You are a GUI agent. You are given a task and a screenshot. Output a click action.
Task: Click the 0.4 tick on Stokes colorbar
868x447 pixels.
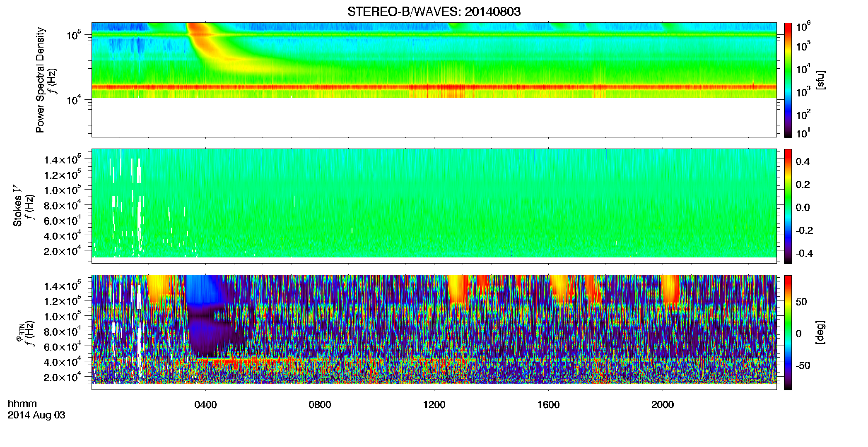pyautogui.click(x=803, y=162)
